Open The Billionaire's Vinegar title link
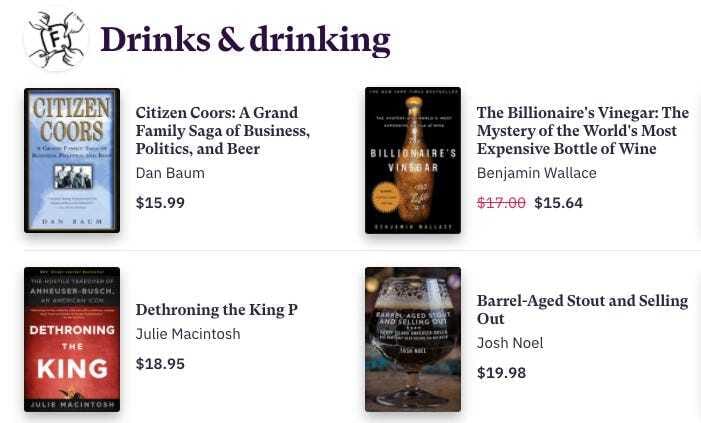 click(582, 130)
